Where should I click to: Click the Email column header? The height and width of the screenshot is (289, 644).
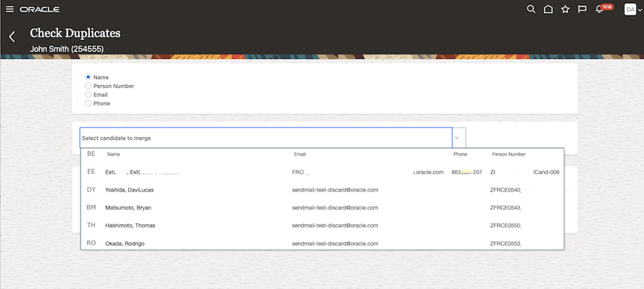click(300, 154)
